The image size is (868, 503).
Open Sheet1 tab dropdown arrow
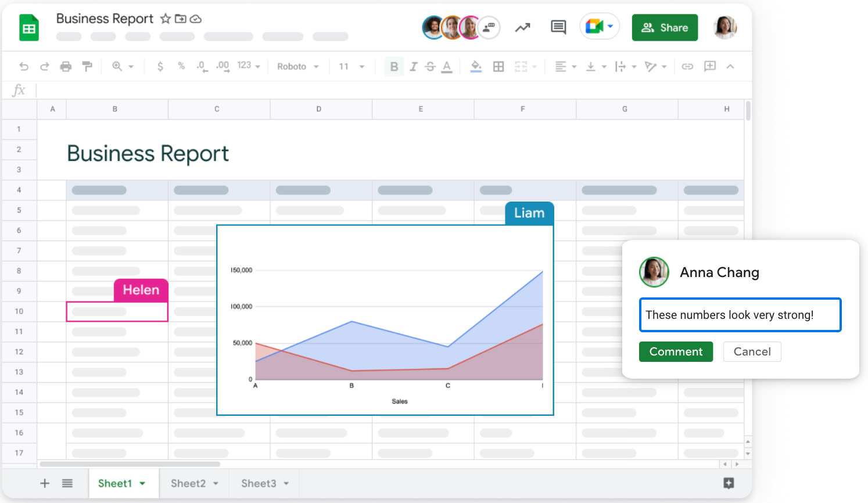[x=142, y=484]
